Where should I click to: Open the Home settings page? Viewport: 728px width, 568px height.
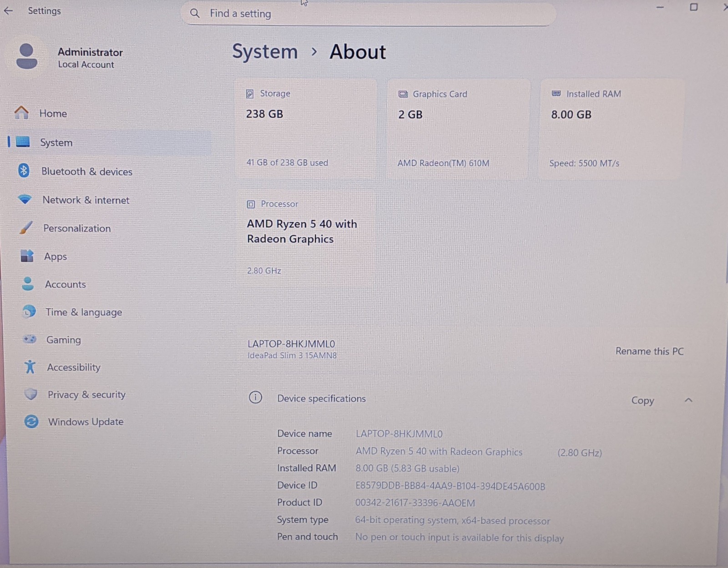point(53,113)
